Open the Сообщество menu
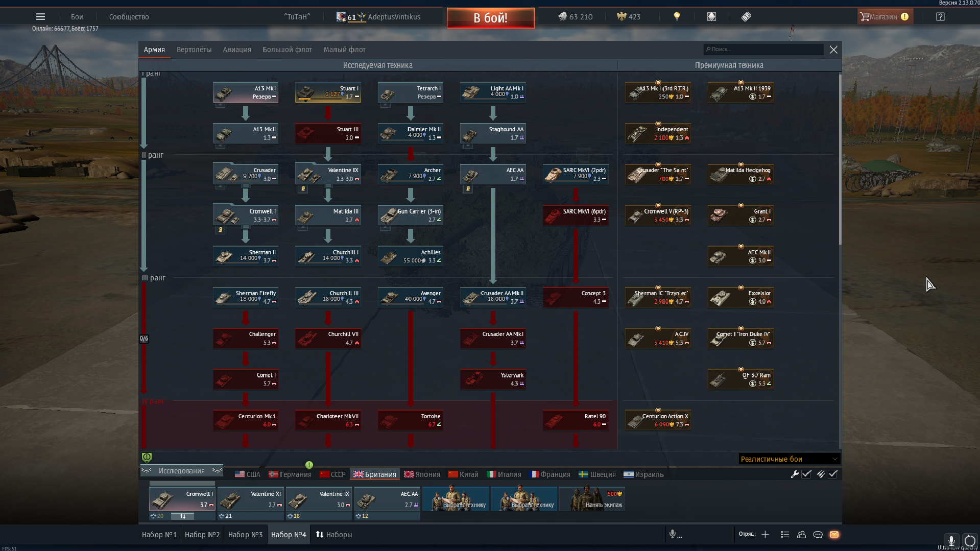 (129, 17)
